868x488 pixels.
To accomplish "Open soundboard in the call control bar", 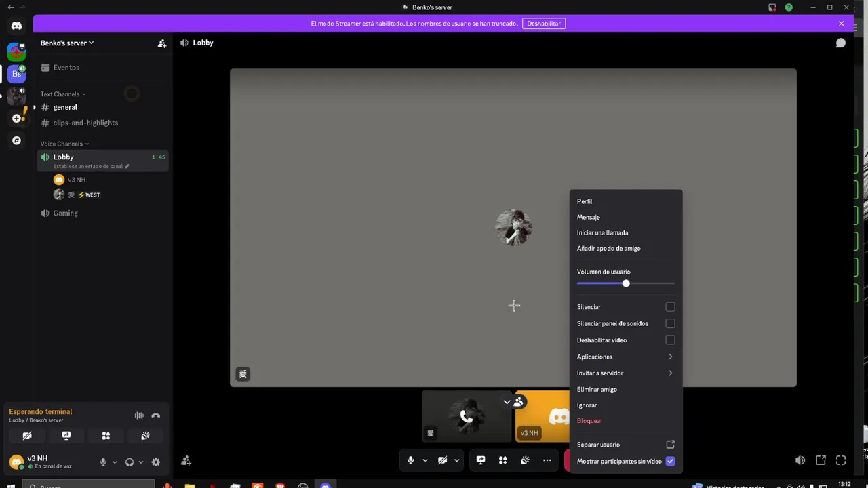I will coord(525,460).
